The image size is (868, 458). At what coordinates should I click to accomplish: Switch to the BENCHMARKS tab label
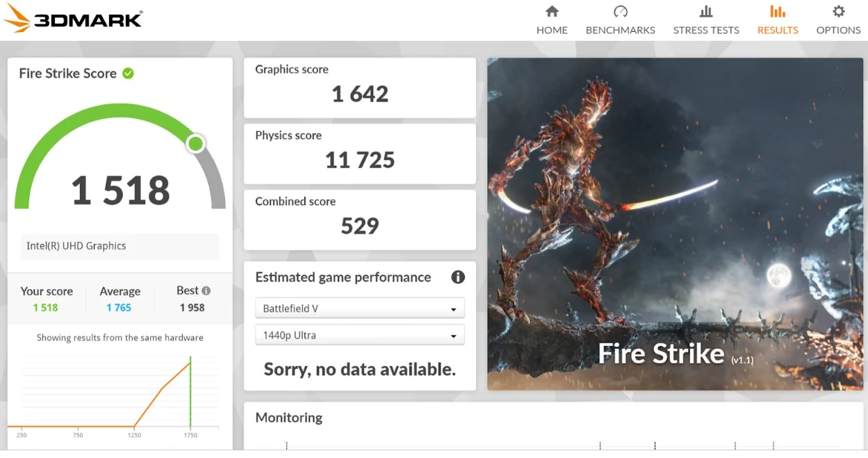click(x=621, y=30)
